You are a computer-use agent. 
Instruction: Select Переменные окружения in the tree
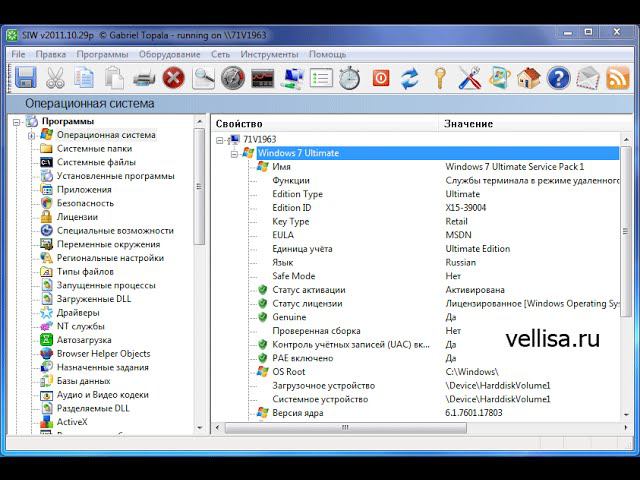(108, 244)
